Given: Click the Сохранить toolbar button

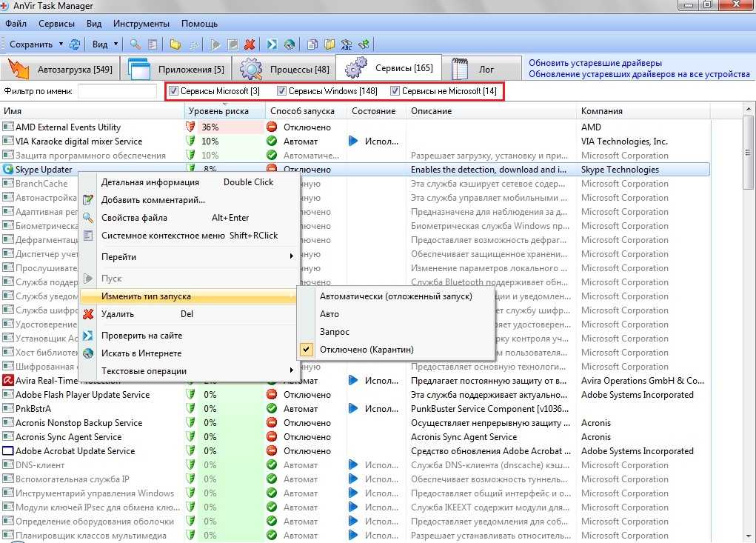Looking at the screenshot, I should (31, 44).
